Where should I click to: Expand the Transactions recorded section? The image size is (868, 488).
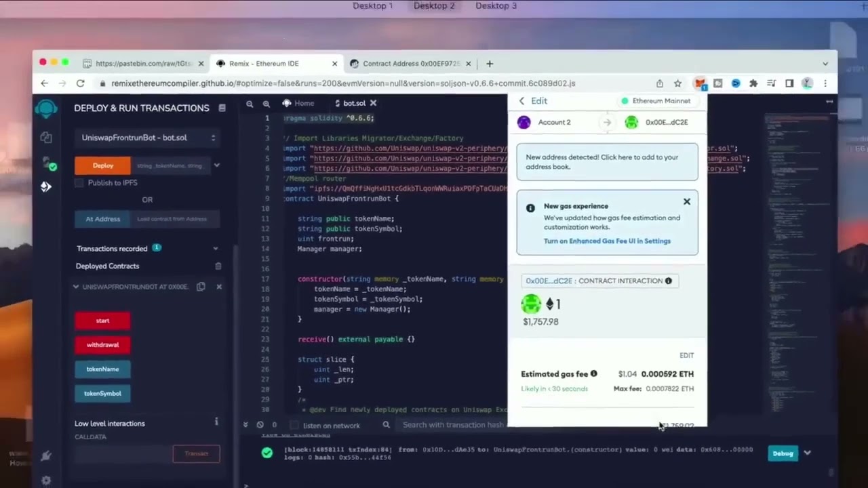(x=216, y=249)
